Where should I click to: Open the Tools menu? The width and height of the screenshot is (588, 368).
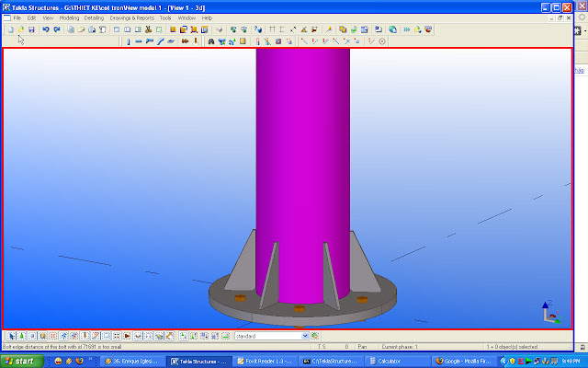[165, 17]
